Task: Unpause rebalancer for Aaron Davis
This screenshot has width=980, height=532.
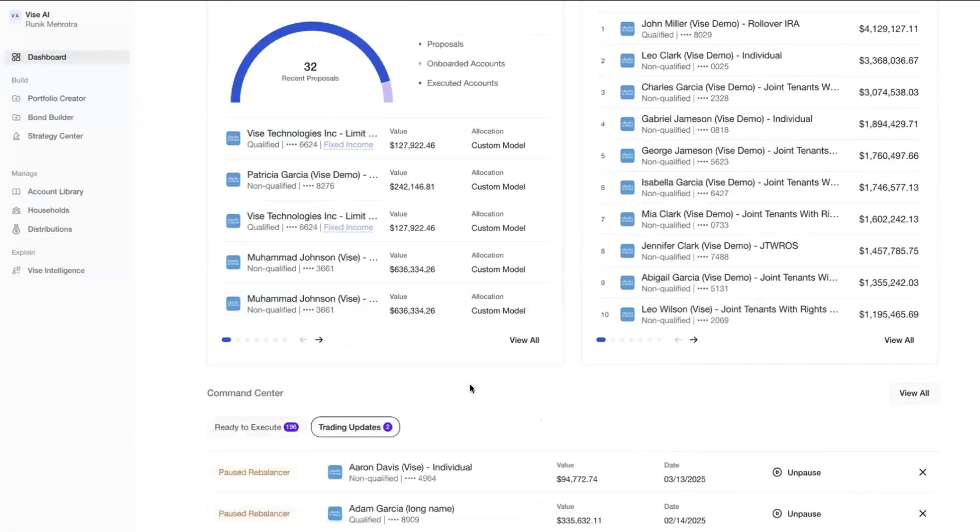Action: tap(797, 472)
